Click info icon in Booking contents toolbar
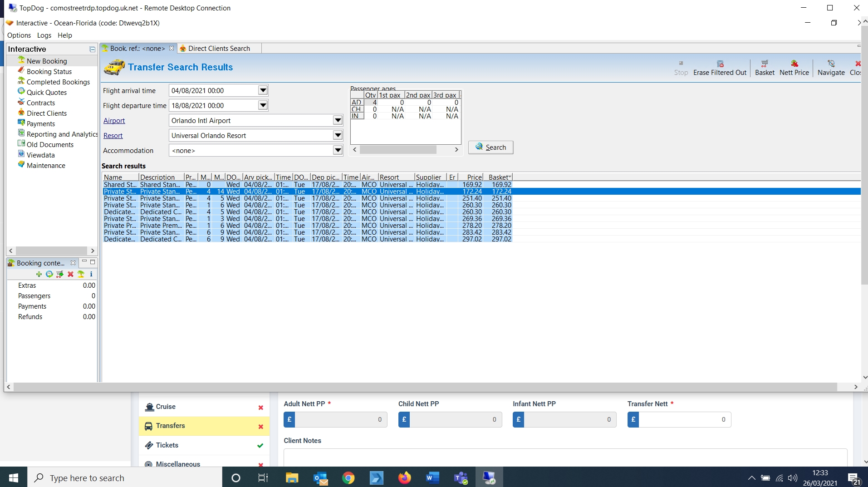868x487 pixels. pyautogui.click(x=91, y=274)
